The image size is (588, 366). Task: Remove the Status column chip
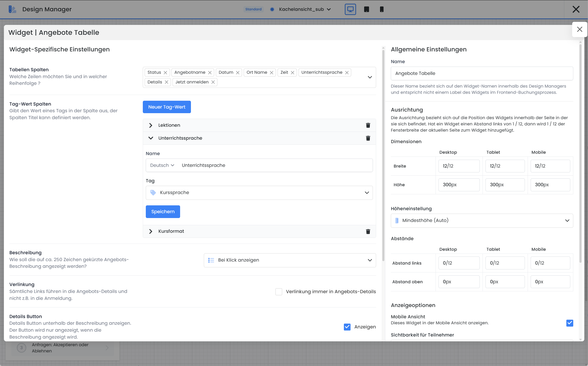click(165, 72)
